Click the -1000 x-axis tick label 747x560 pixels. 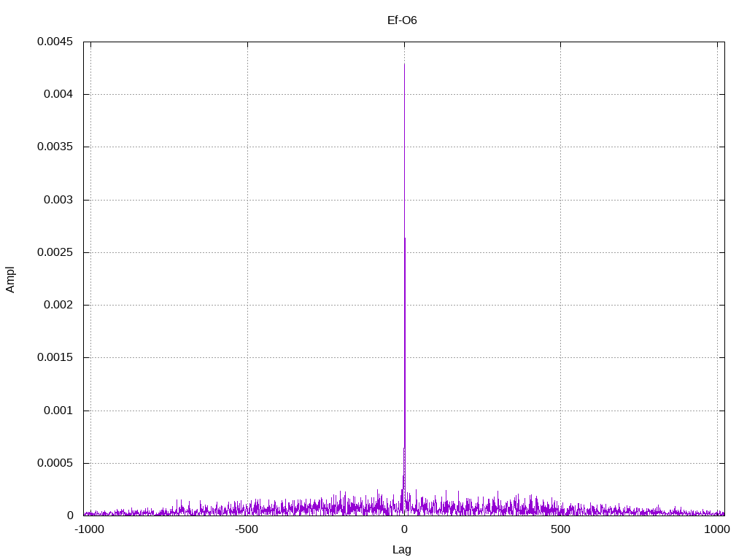(90, 529)
